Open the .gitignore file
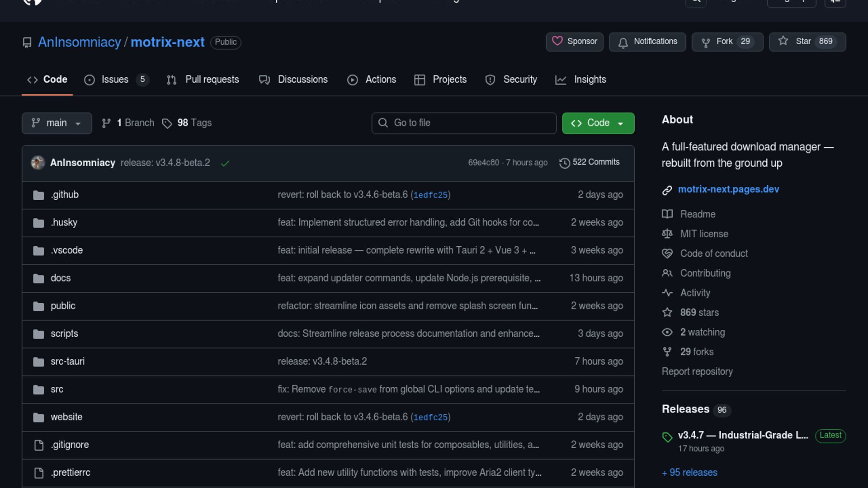The height and width of the screenshot is (488, 868). 70,445
